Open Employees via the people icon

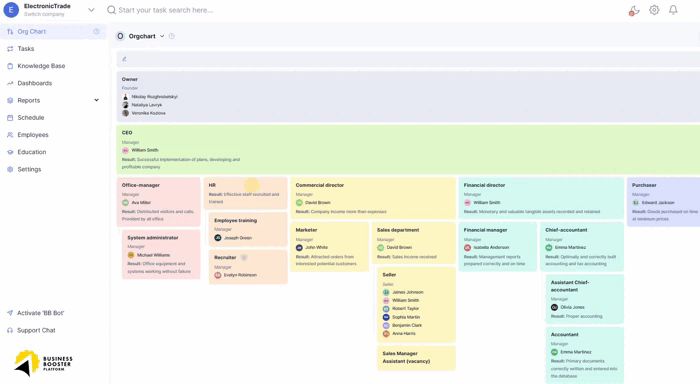(10, 135)
